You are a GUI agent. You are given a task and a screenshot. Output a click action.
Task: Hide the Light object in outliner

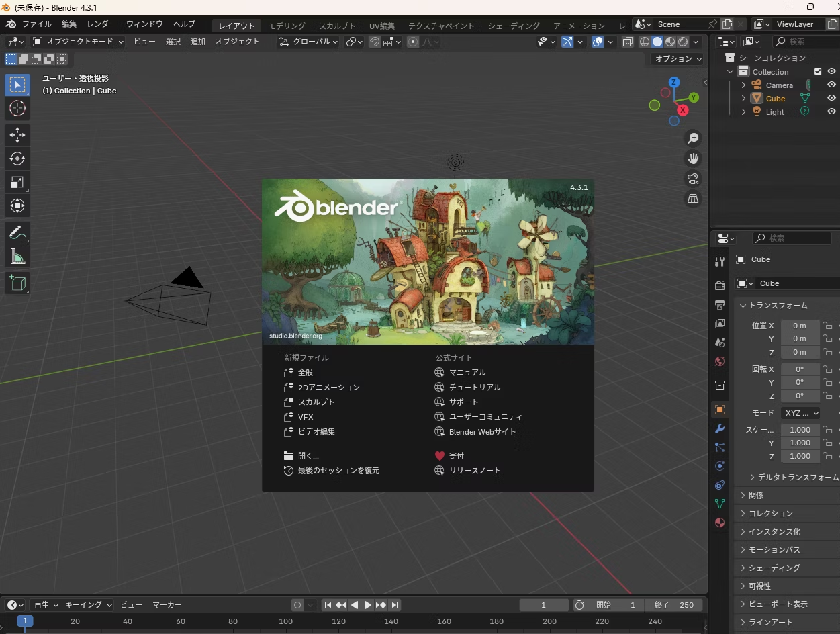831,112
